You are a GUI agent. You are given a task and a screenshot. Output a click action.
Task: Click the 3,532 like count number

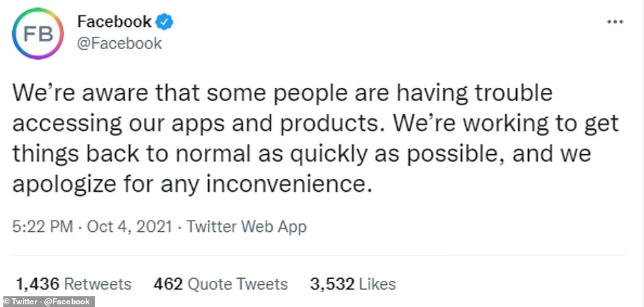coord(331,284)
